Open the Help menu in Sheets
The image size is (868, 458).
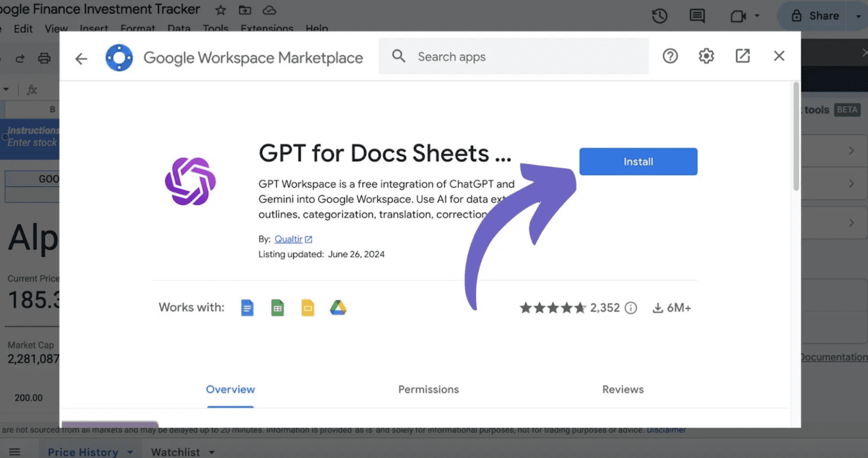317,28
